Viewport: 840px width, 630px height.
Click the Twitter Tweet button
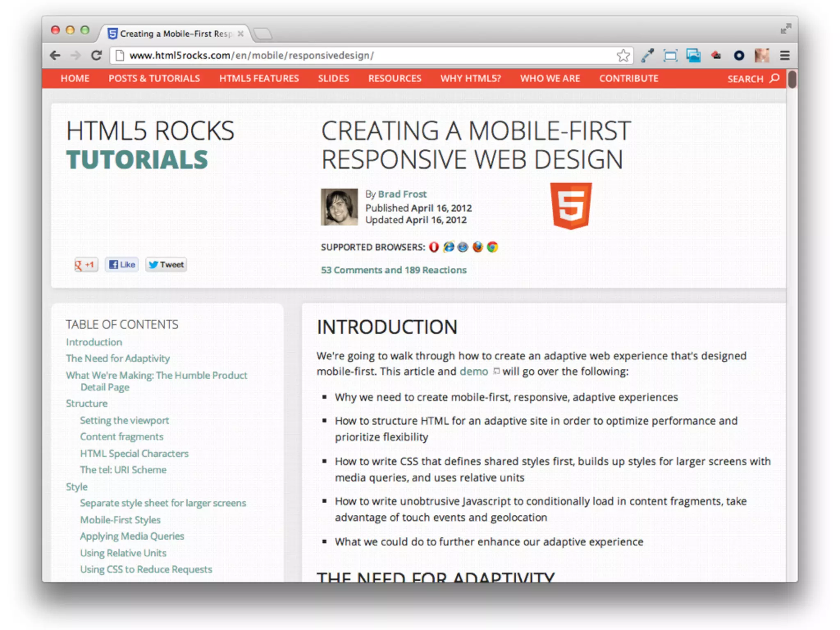166,265
